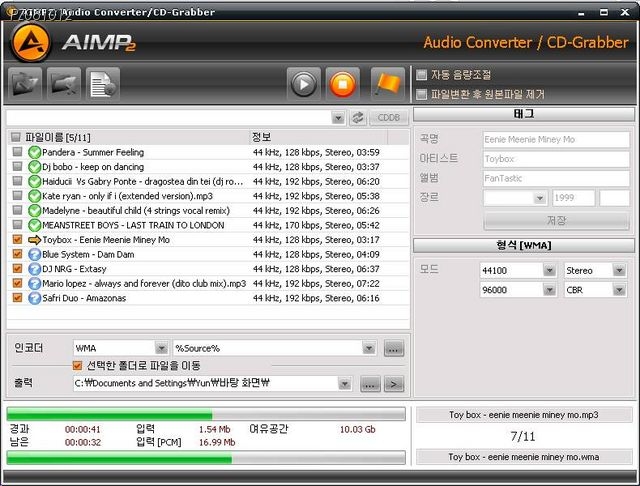This screenshot has width=640, height=486.
Task: Open the 출력 output folder path dropdown
Action: pos(345,384)
